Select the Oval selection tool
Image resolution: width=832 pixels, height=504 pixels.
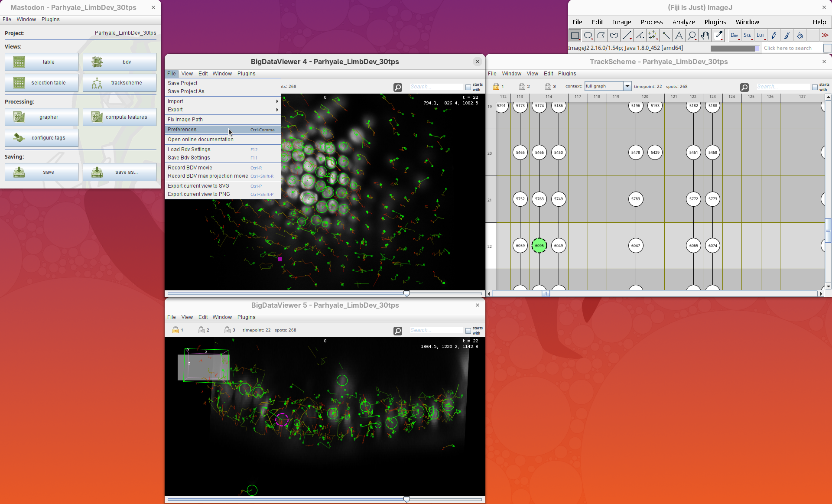(x=588, y=36)
